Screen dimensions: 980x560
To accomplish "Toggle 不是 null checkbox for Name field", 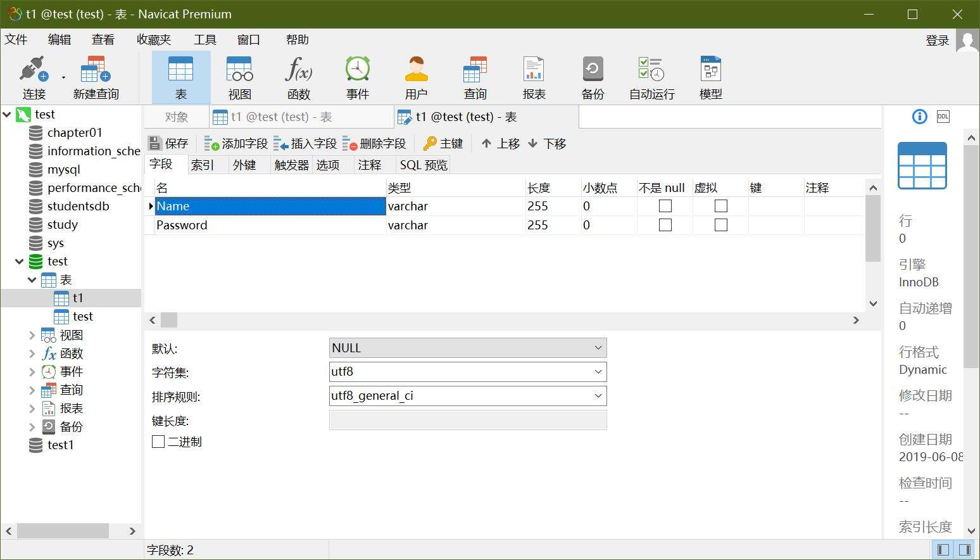I will point(665,207).
